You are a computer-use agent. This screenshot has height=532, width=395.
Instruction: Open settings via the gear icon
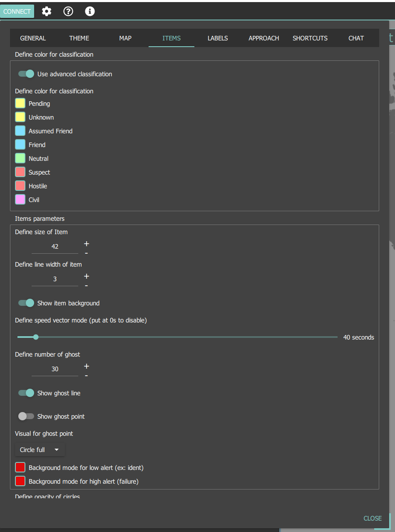click(47, 11)
